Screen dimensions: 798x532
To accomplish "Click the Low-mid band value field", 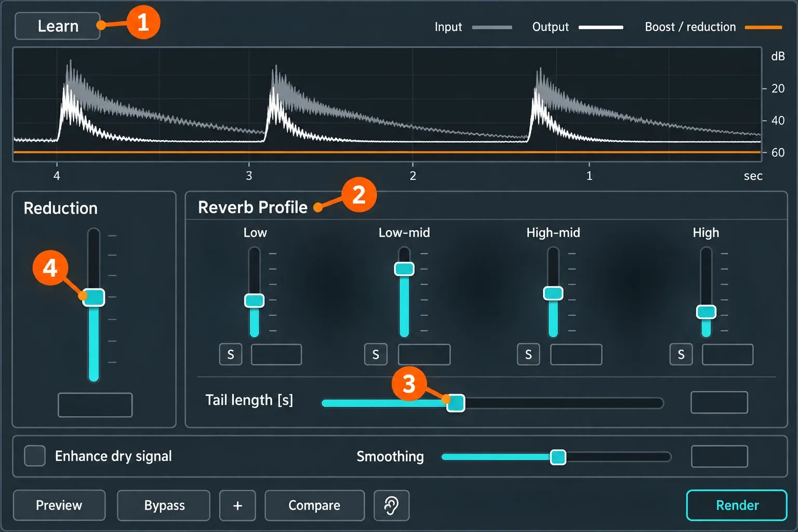I will pyautogui.click(x=424, y=354).
